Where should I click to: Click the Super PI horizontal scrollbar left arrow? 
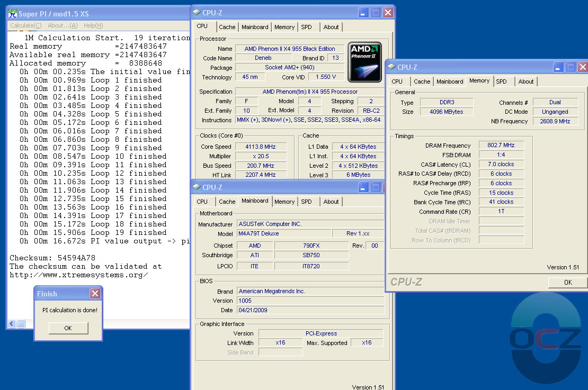tap(12, 323)
